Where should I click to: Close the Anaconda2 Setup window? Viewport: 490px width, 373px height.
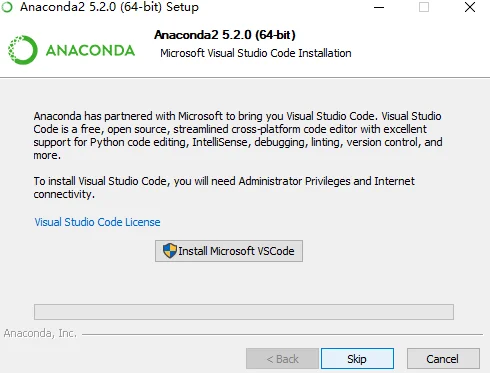470,7
